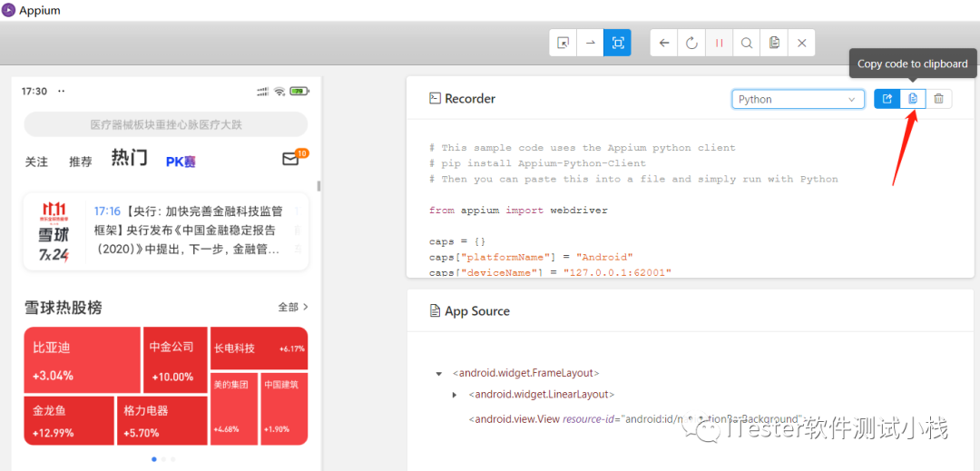Select first page dot under hot stocks
Screen dimensions: 980x471
click(x=154, y=459)
